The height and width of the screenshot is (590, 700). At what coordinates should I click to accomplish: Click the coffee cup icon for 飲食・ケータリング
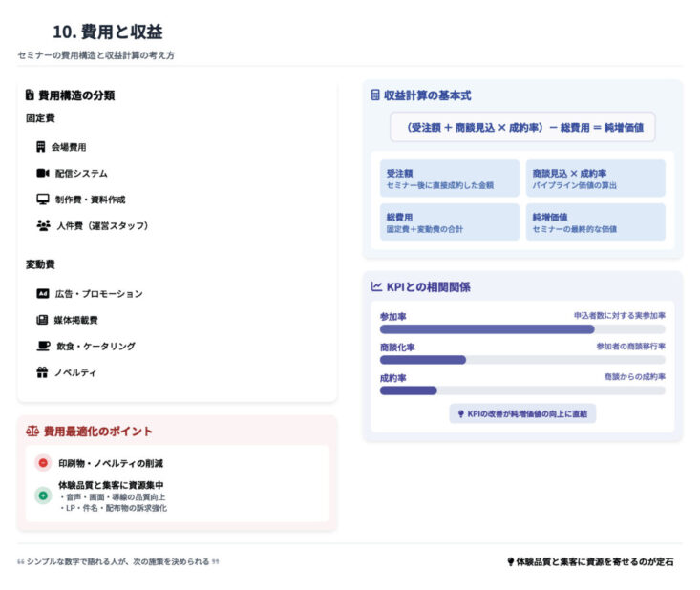point(43,346)
